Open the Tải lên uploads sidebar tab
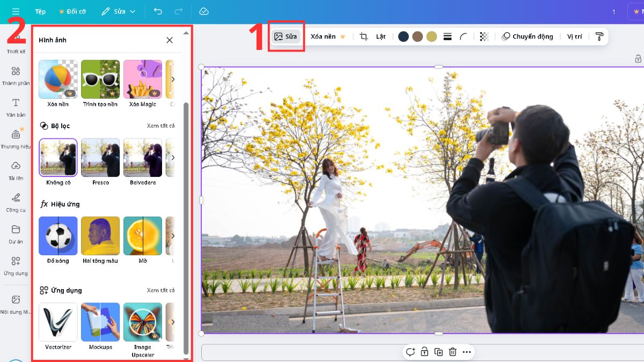Screen dimensions: 644x362 16,171
